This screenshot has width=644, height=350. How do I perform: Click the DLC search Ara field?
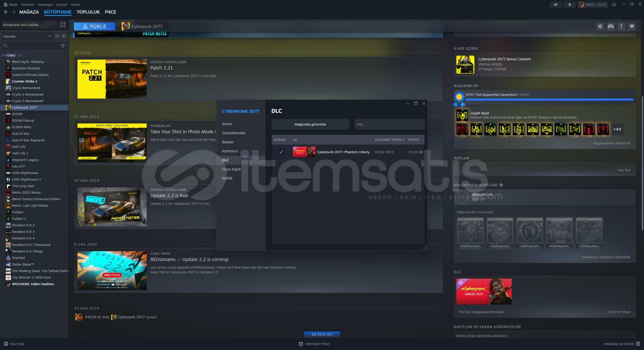[389, 124]
